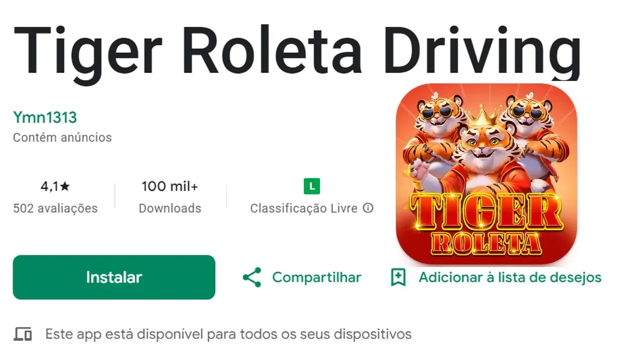This screenshot has width=644, height=362.
Task: Click the Contém anúncios notice
Action: (62, 137)
